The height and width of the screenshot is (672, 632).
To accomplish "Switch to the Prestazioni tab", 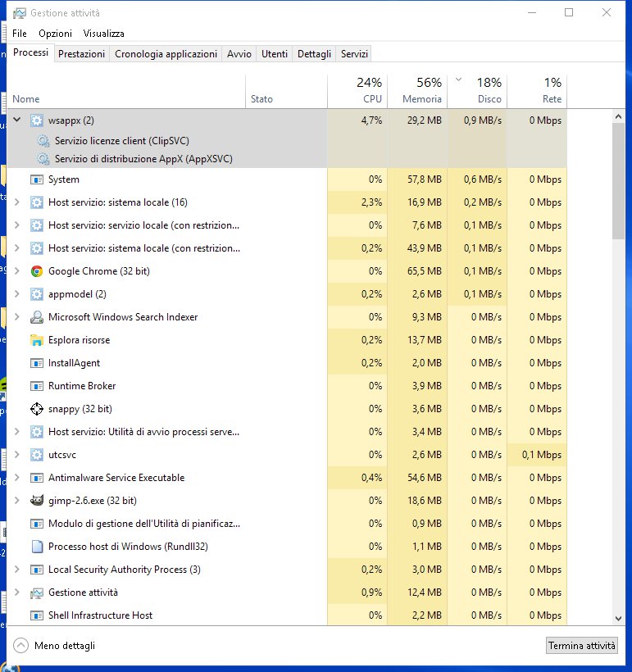I will (x=81, y=54).
